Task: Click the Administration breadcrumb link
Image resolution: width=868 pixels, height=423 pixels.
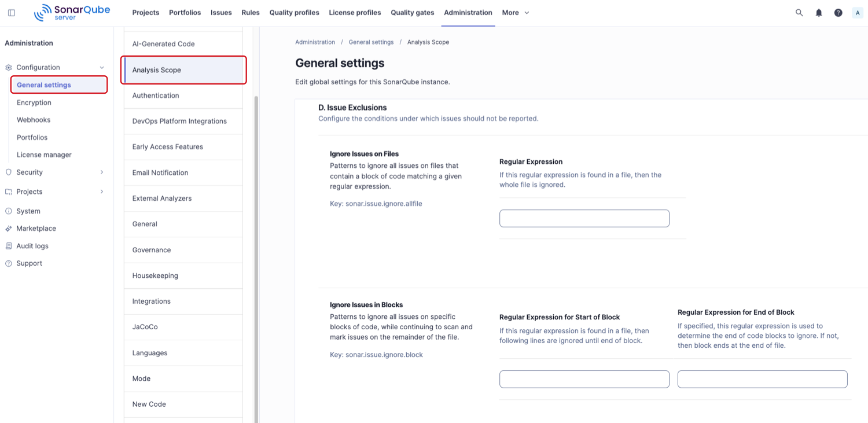Action: tap(315, 42)
